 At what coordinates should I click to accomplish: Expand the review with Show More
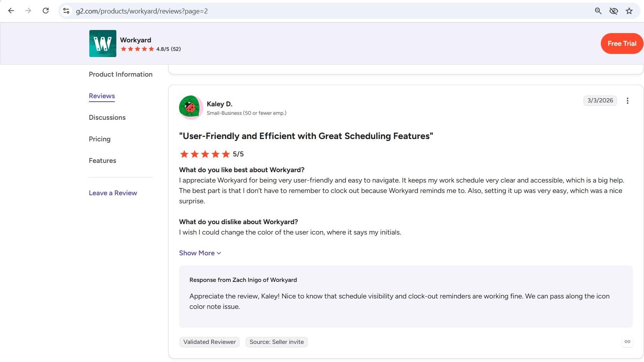(200, 253)
